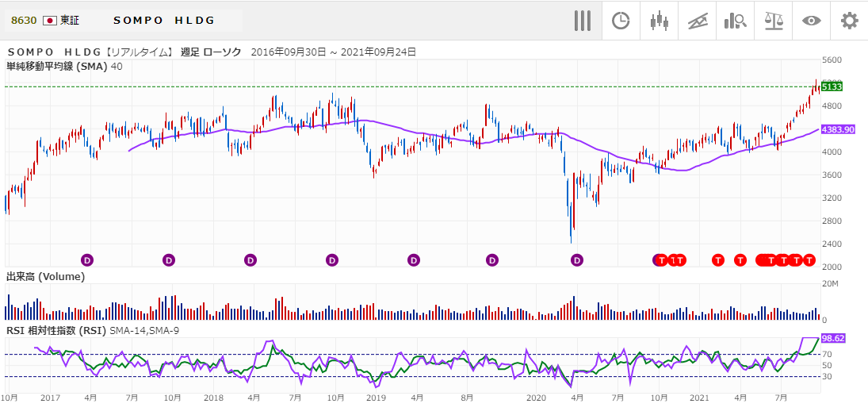Image resolution: width=868 pixels, height=415 pixels.
Task: Click the D dividend marker near April 2018
Action: pyautogui.click(x=250, y=259)
